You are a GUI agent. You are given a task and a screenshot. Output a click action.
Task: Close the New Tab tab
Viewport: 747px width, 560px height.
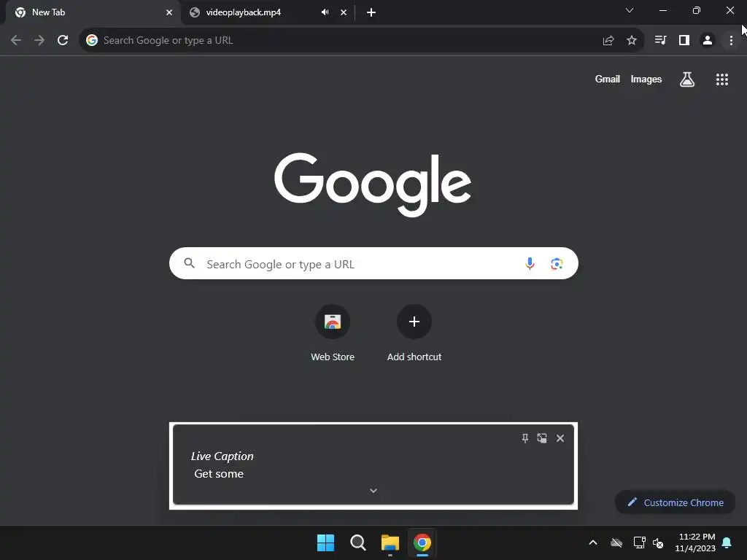pos(169,12)
